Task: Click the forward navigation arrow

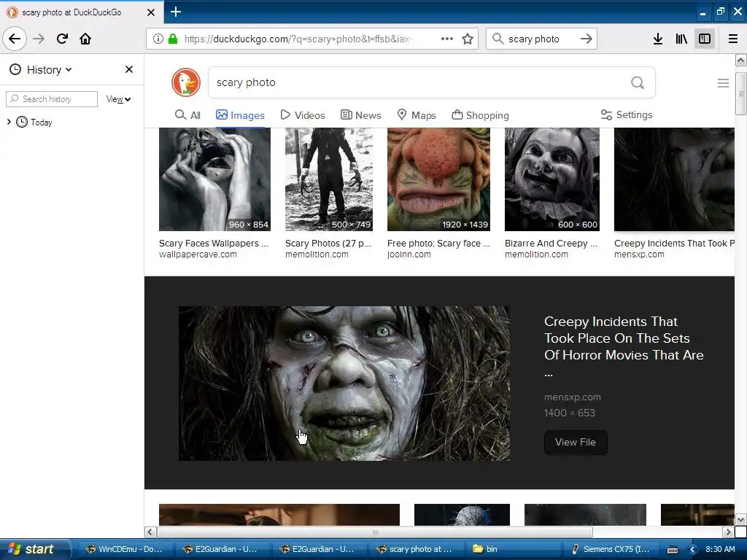Action: 39,39
